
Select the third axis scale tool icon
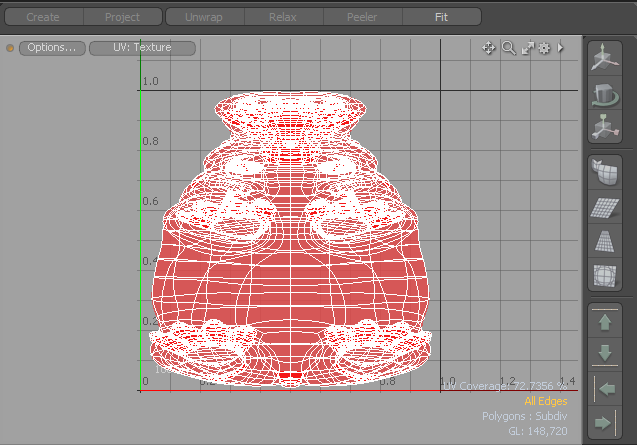pos(603,127)
